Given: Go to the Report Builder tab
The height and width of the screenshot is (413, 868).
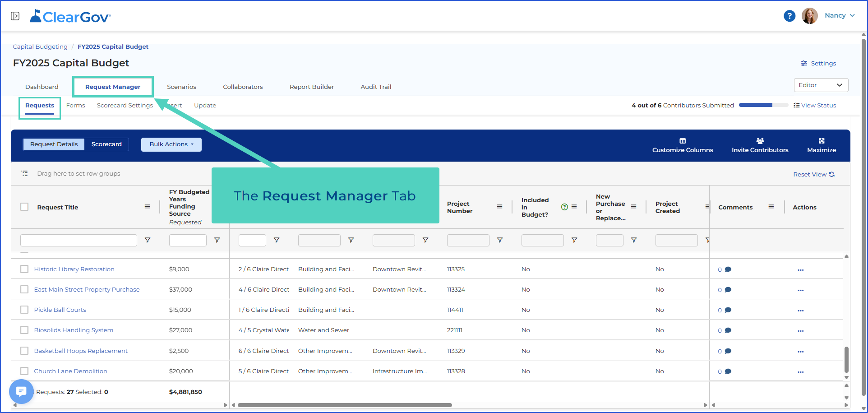Looking at the screenshot, I should 312,87.
